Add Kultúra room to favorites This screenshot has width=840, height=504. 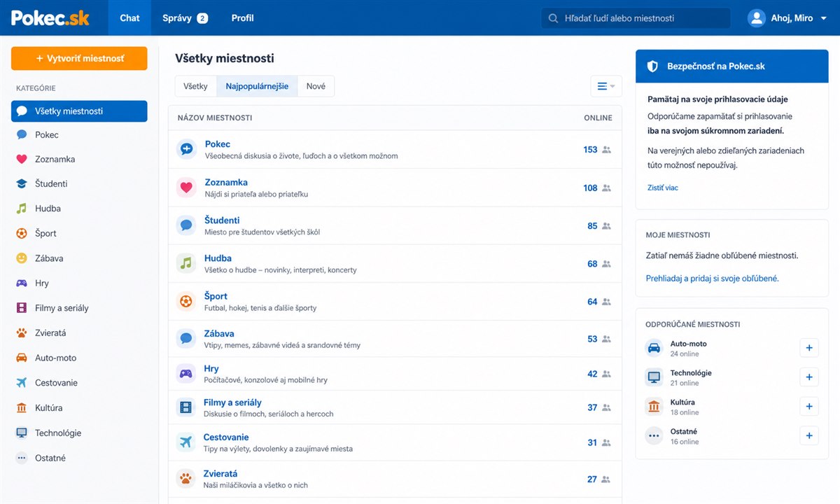[808, 407]
